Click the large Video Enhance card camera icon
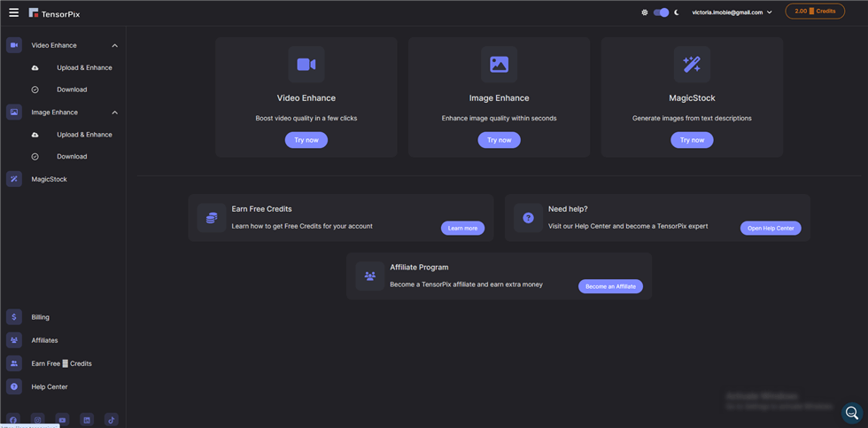868x428 pixels. (306, 64)
